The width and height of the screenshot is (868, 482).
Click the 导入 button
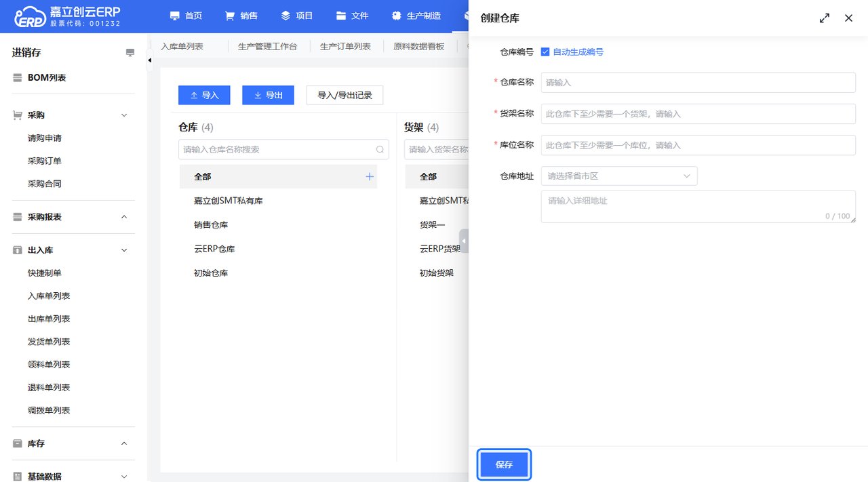[x=204, y=96]
